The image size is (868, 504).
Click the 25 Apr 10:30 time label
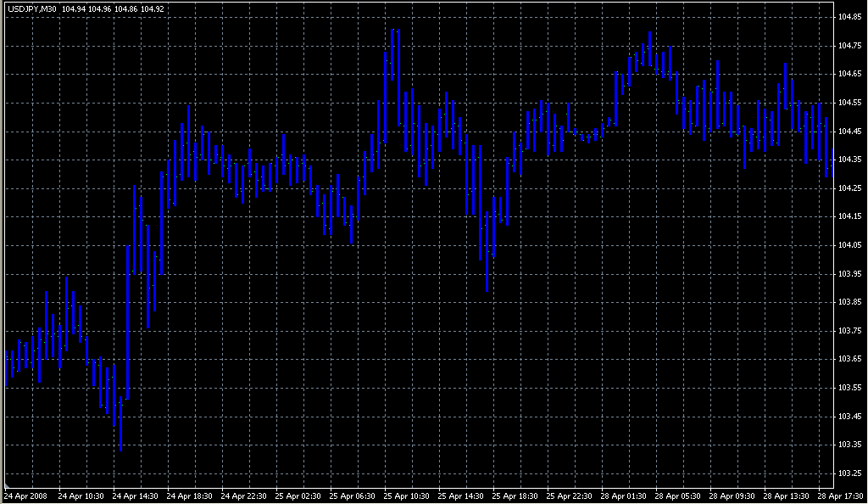pos(406,496)
